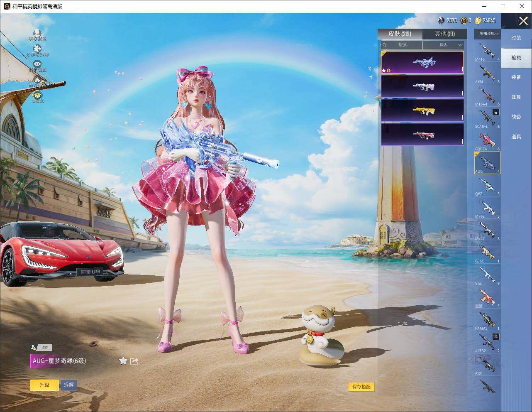
Task: Select the 蜜獾 rifle icon
Action: 487,297
